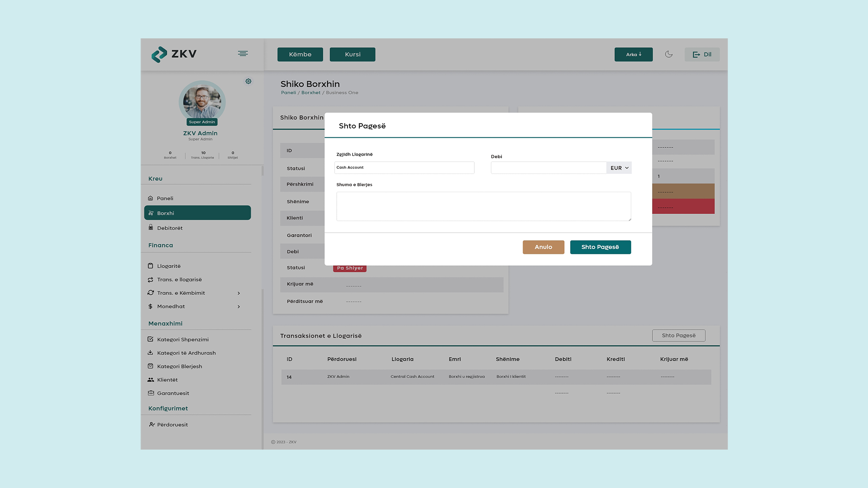Click the Anulo button

(543, 247)
